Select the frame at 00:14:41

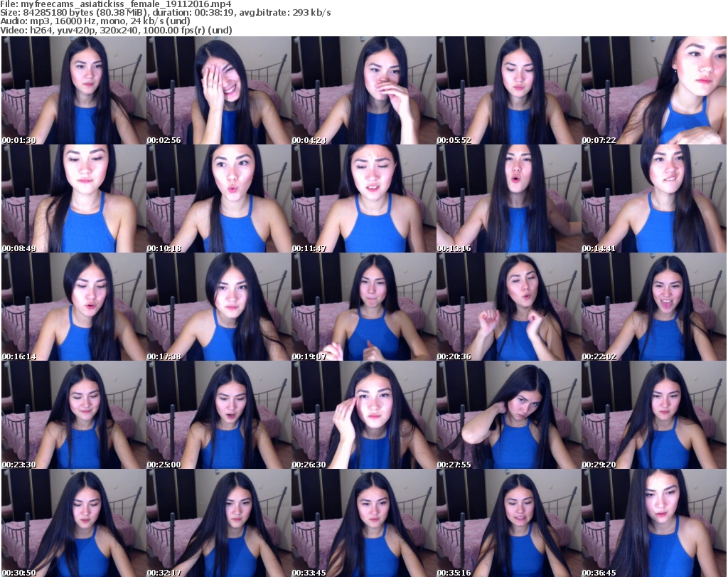point(654,198)
